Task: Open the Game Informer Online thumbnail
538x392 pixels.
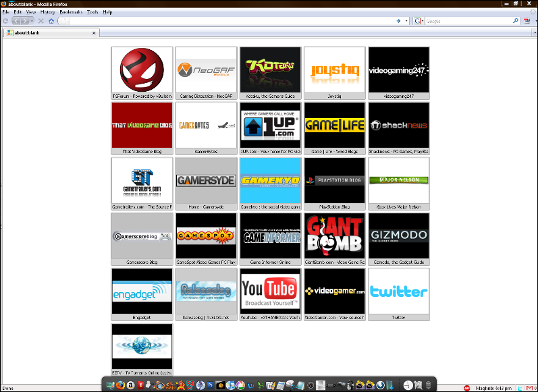Action: point(271,239)
